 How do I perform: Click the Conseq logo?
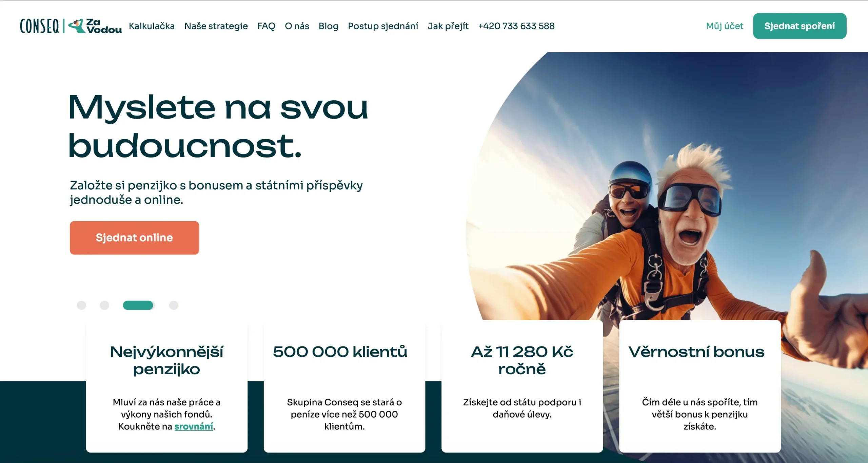[x=39, y=26]
